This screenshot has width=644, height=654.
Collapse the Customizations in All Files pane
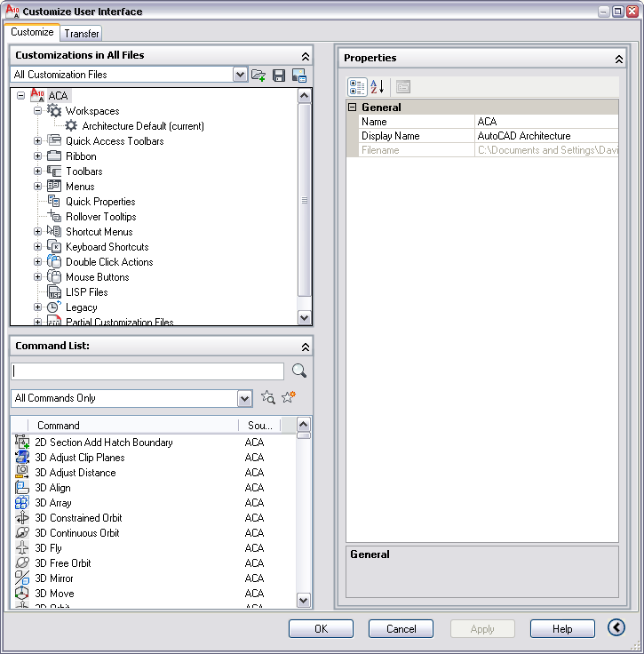pos(305,56)
